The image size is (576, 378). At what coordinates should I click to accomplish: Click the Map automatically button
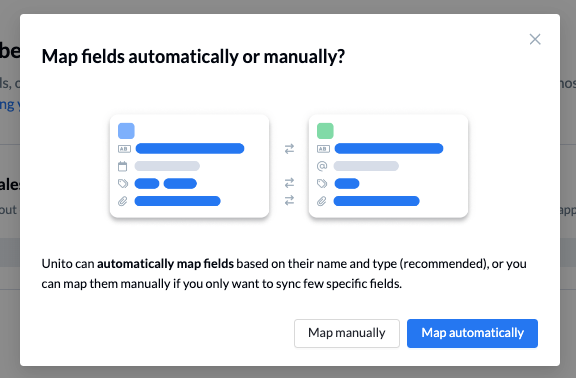click(x=472, y=333)
